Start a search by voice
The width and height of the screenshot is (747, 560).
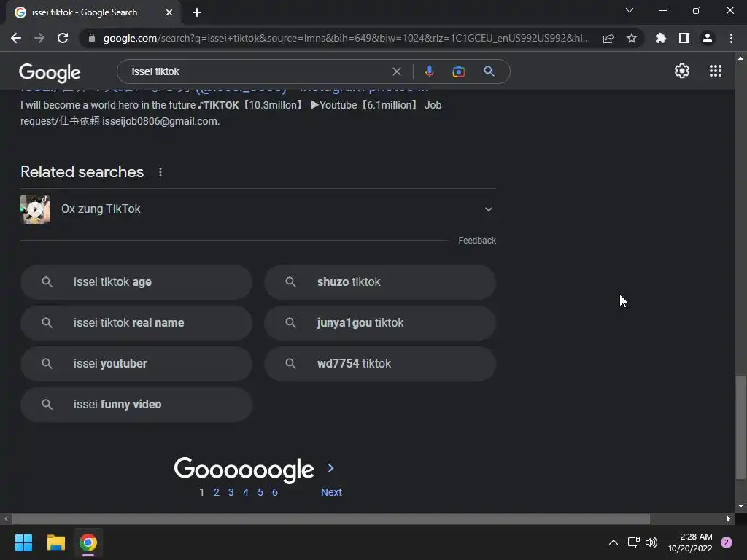(429, 71)
